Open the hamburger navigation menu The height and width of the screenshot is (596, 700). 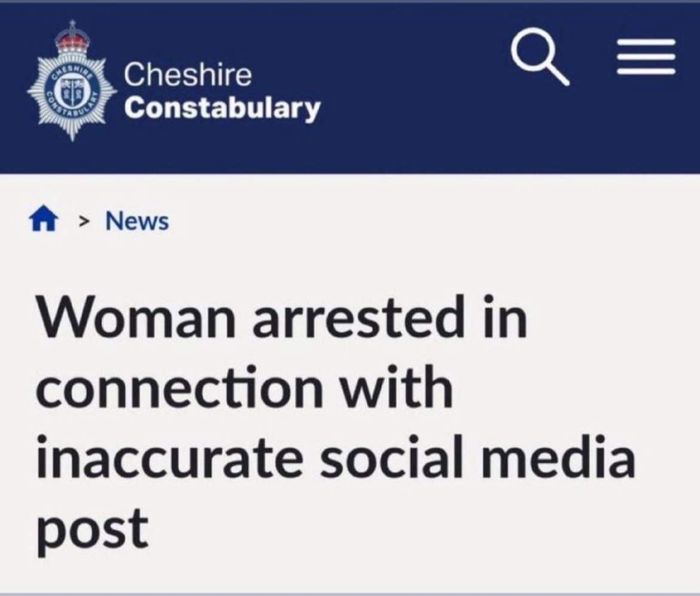(x=647, y=57)
